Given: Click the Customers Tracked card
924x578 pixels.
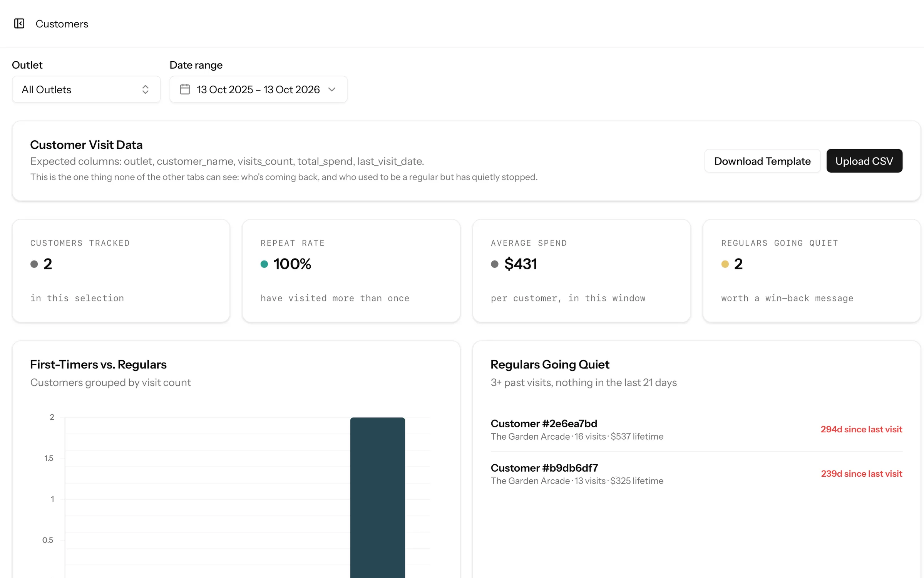Looking at the screenshot, I should click(x=121, y=271).
